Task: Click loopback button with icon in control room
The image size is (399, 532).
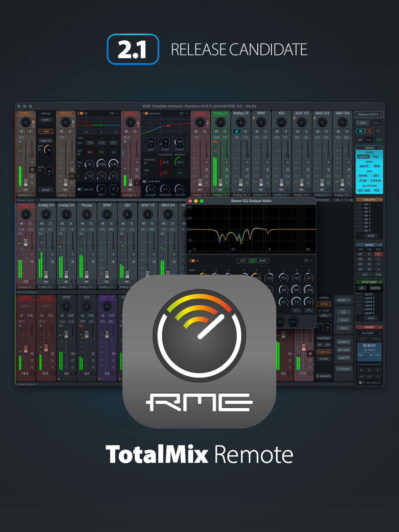Action: (x=324, y=376)
